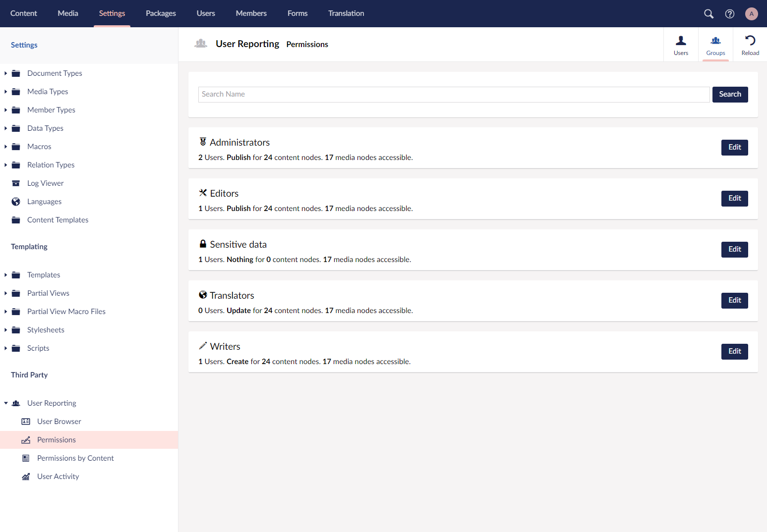Viewport: 767px width, 532px height.
Task: Click the Sensitive data lock icon
Action: [x=203, y=244]
